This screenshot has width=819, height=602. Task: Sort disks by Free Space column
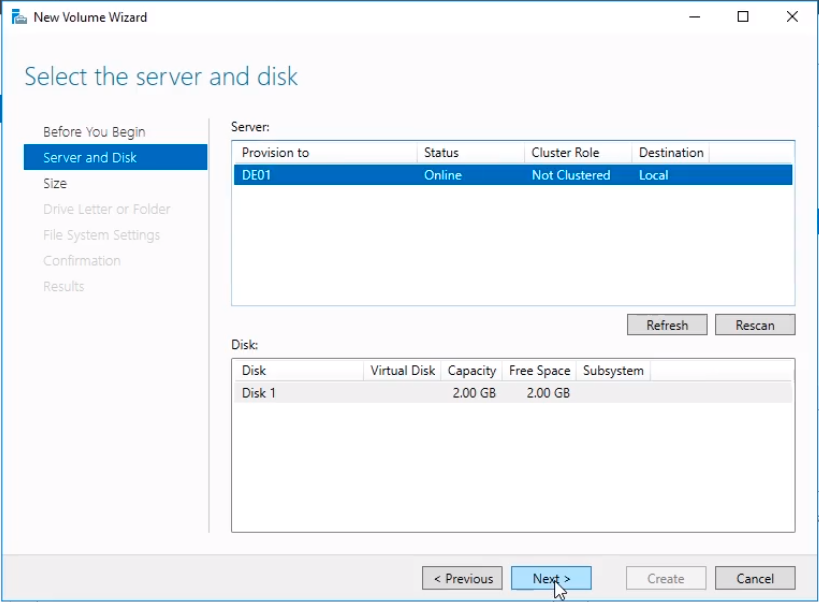[x=539, y=371]
